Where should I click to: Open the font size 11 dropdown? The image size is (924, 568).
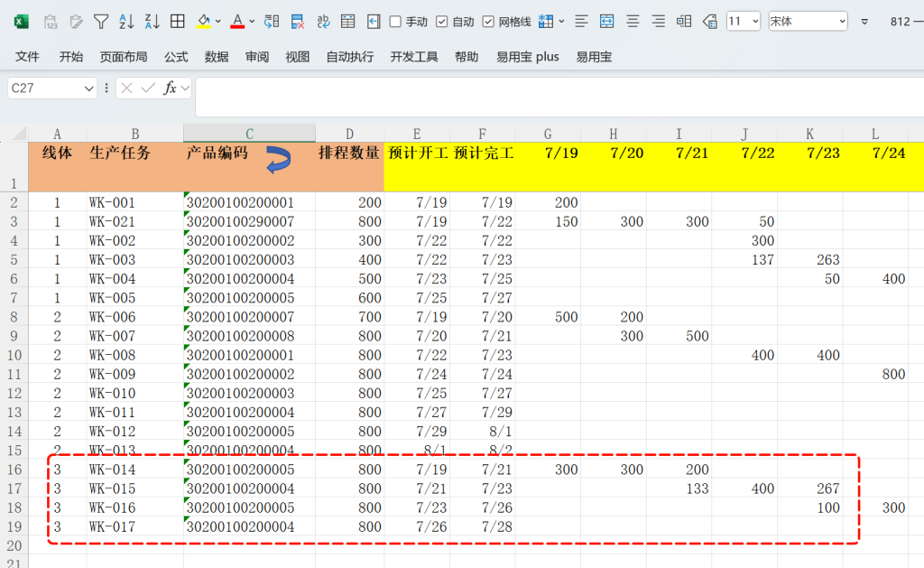[755, 22]
